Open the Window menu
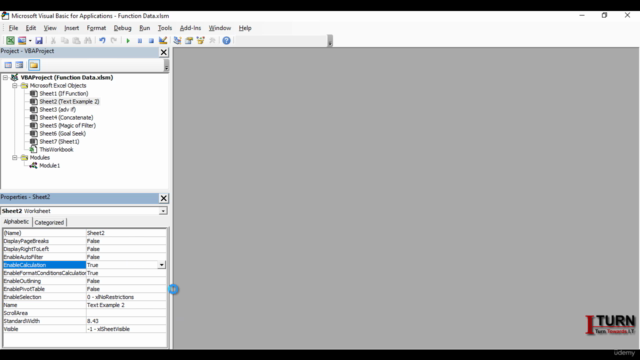Viewport: 640px width, 360px height. point(220,28)
